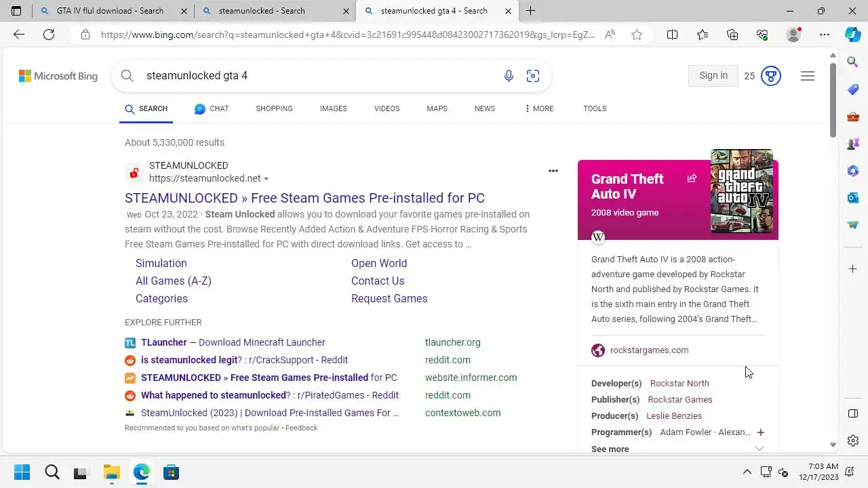View site information lock icon
The image size is (868, 488).
point(85,35)
